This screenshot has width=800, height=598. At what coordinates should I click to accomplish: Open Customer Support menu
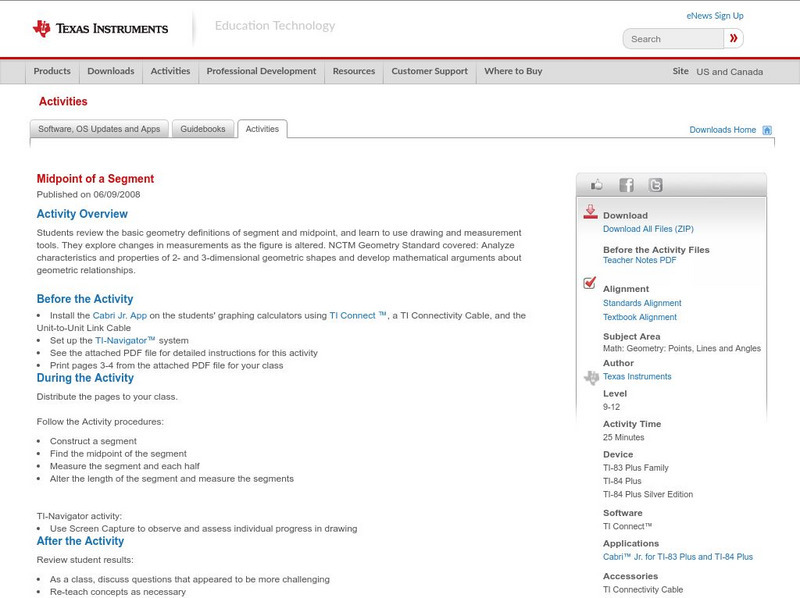pyautogui.click(x=430, y=71)
